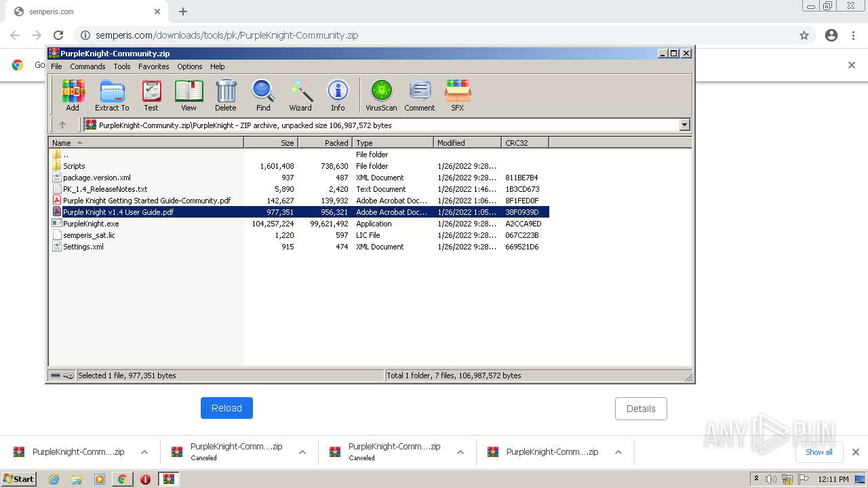This screenshot has height=488, width=868.
Task: Select the parent folder '..' row
Action: tap(299, 155)
